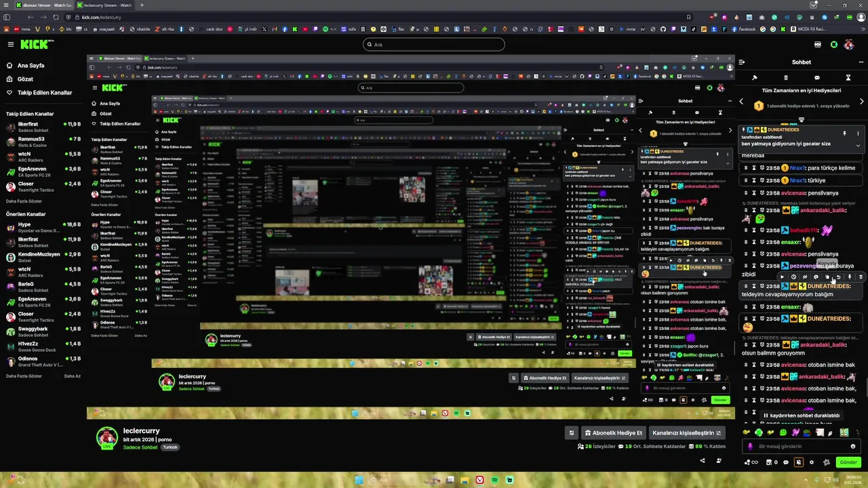Click the hourglass icon below Sohbet header
Image resolution: width=868 pixels, height=488 pixels.
(x=848, y=78)
